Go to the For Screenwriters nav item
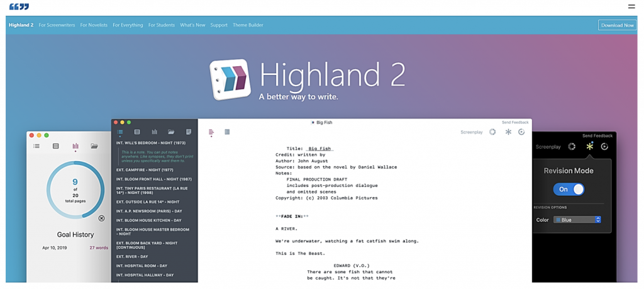 click(57, 25)
